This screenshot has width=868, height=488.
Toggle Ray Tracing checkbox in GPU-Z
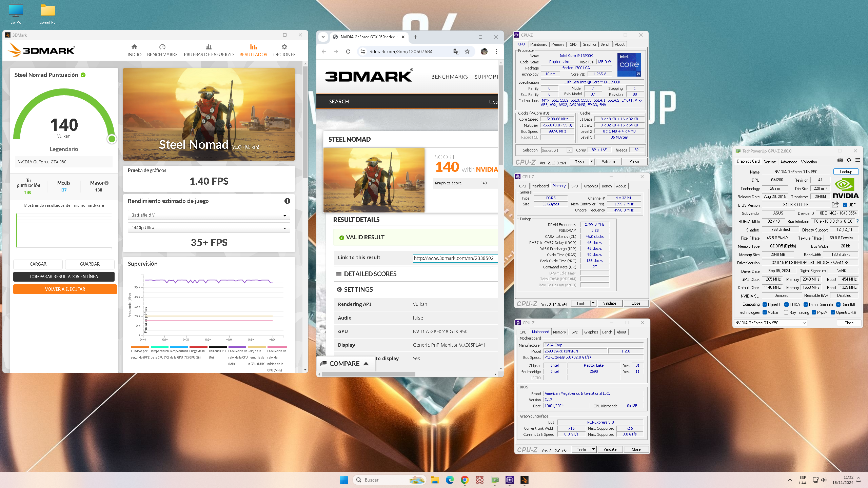(786, 312)
